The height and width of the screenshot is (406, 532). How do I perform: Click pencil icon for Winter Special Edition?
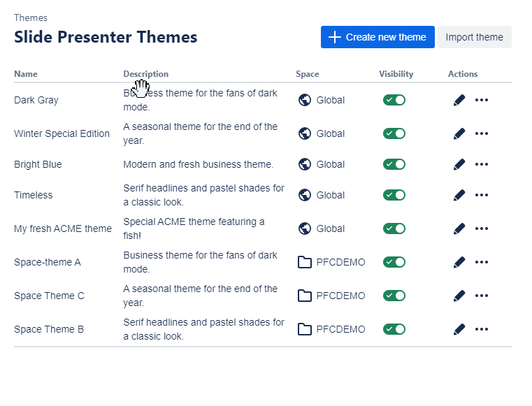459,133
